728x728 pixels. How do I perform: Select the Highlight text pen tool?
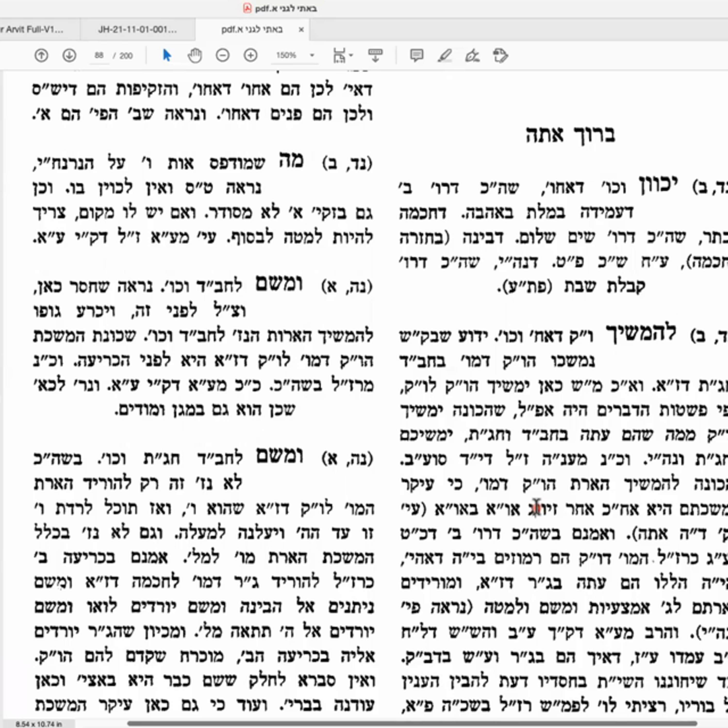click(444, 56)
